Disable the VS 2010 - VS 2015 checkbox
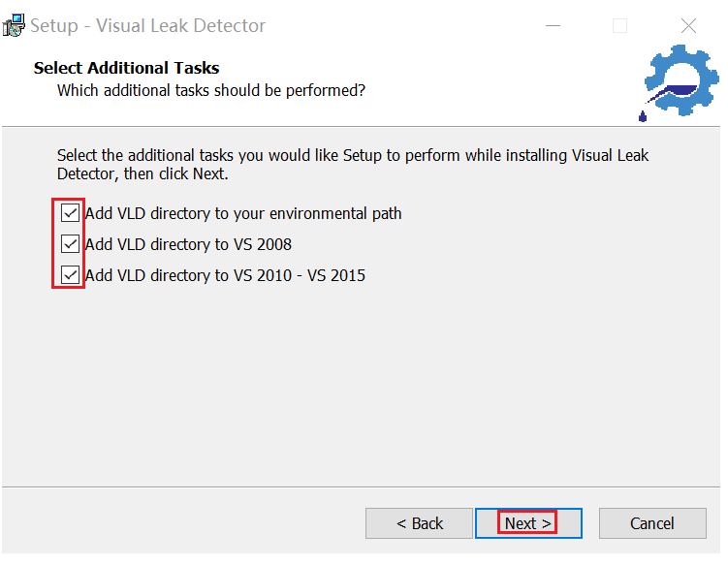The height and width of the screenshot is (565, 728). click(70, 275)
